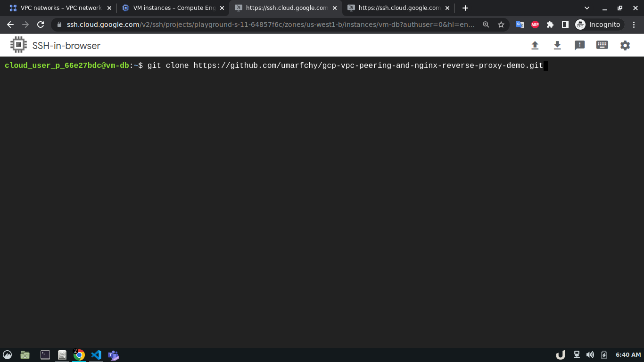The height and width of the screenshot is (362, 644).
Task: Open the Chrome three-dot menu
Action: pos(634,25)
